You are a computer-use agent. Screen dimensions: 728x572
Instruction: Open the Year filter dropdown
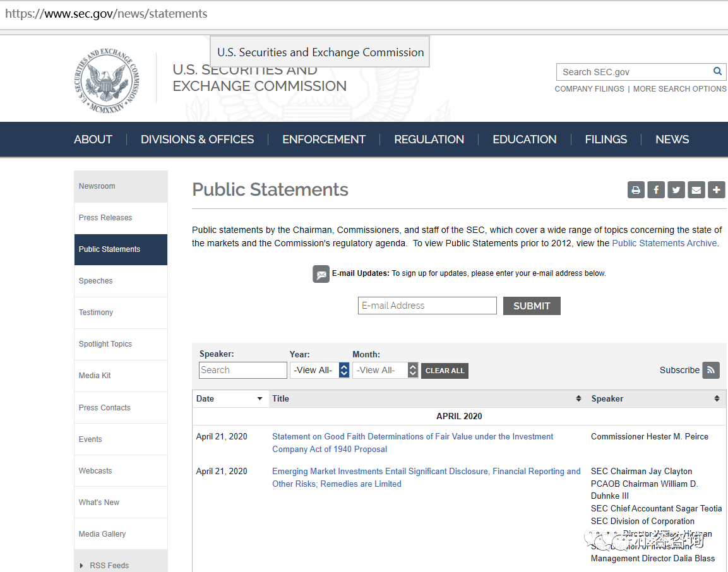(x=319, y=370)
